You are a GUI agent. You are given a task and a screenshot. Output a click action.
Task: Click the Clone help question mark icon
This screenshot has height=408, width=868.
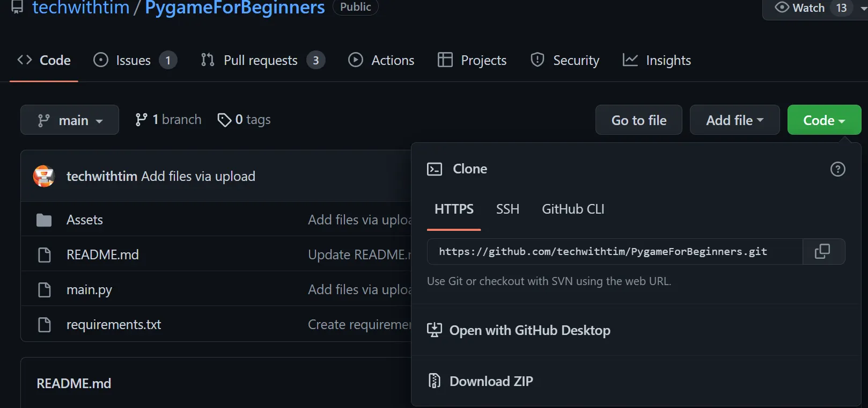coord(837,169)
